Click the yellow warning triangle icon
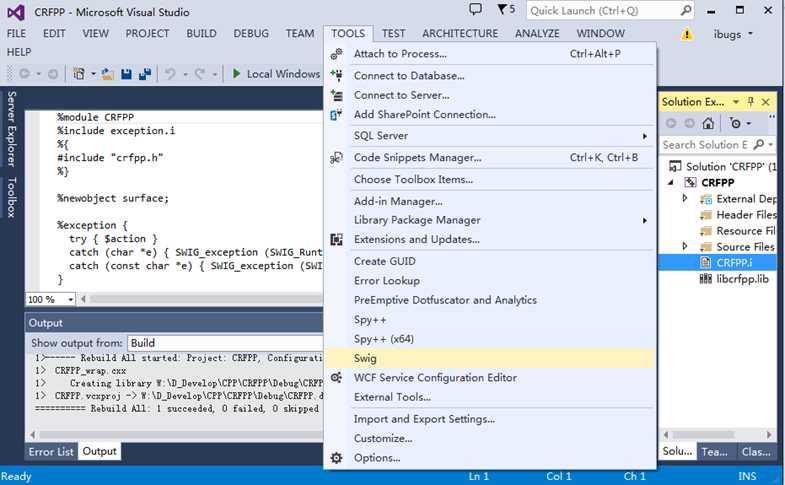 [687, 34]
